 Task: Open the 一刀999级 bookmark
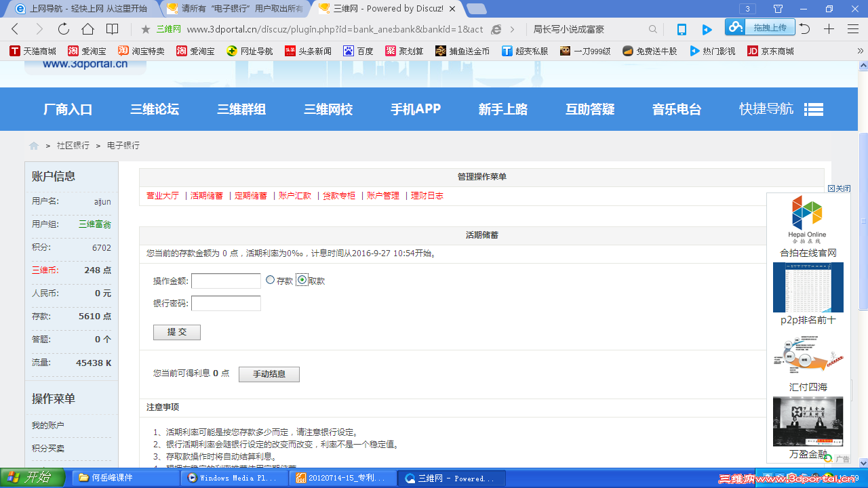[585, 51]
